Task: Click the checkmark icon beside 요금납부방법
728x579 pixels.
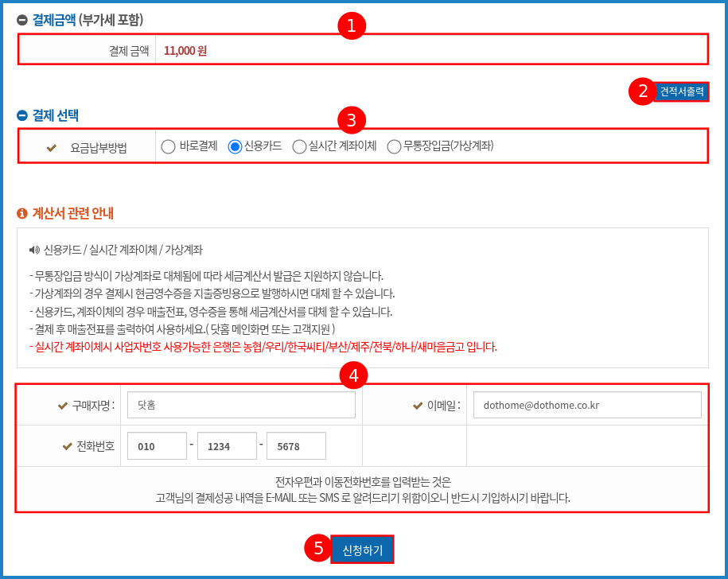Action: click(x=52, y=147)
